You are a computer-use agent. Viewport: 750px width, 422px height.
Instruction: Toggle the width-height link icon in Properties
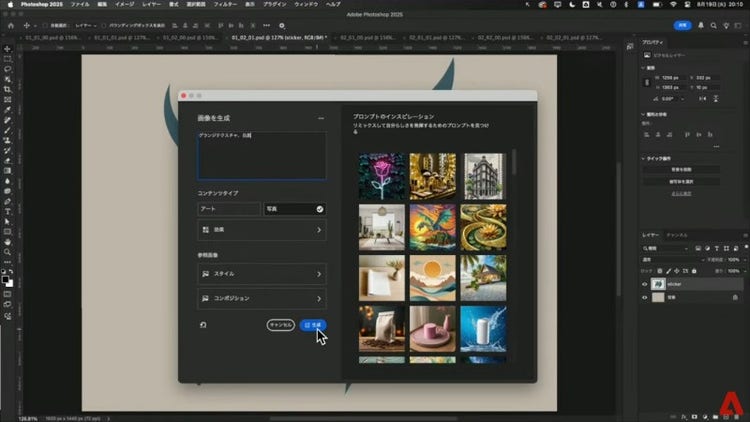(x=647, y=82)
